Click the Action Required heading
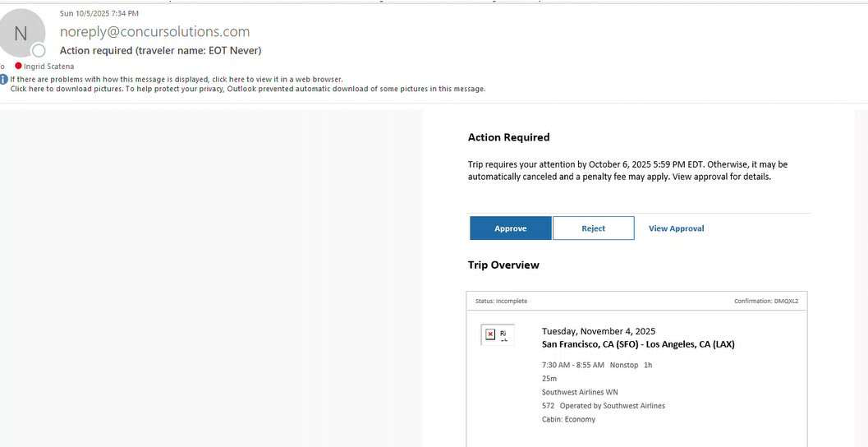This screenshot has height=447, width=868. (x=509, y=137)
